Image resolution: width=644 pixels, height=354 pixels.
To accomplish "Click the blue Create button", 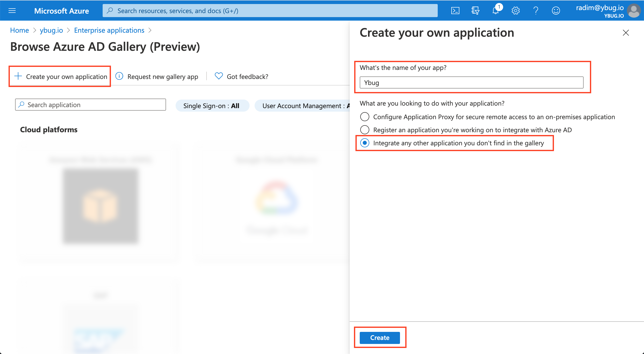I will [x=380, y=337].
